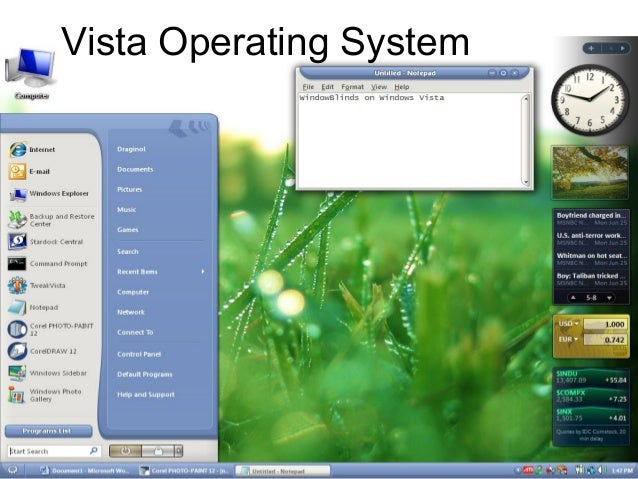Switch to Document1 Microsoft Word taskbar button
This screenshot has height=479, width=638.
[x=85, y=471]
